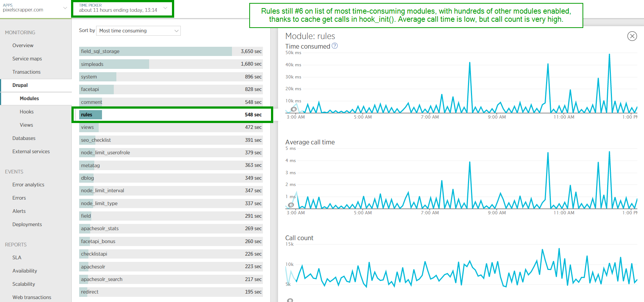Click the Time consumed help question icon
Screen dimensions: 644x302
335,46
